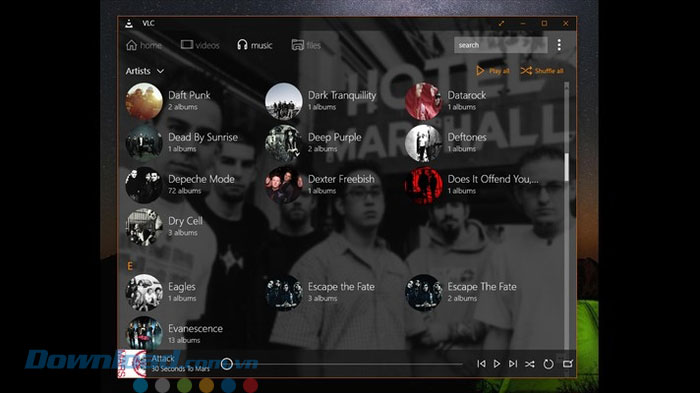Viewport: 700px width, 393px height.
Task: Skip to next track
Action: tap(513, 364)
